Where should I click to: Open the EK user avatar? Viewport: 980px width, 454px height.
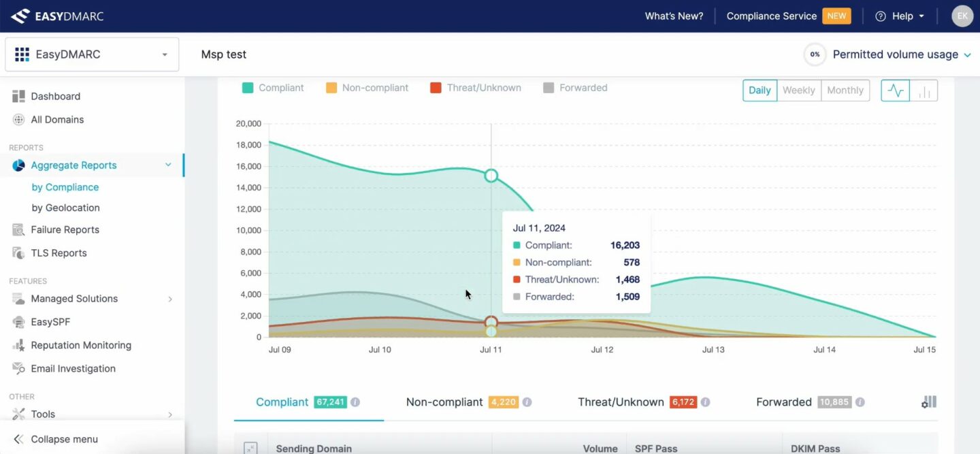click(962, 16)
